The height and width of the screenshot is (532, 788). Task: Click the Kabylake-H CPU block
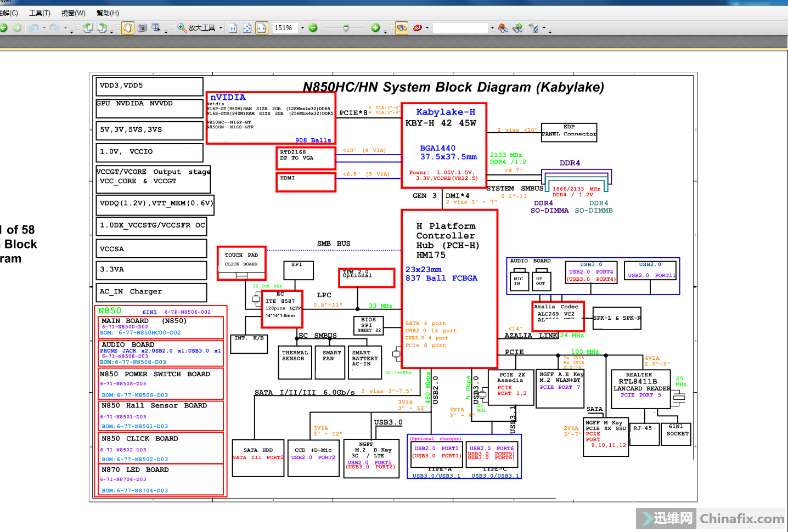[x=444, y=145]
